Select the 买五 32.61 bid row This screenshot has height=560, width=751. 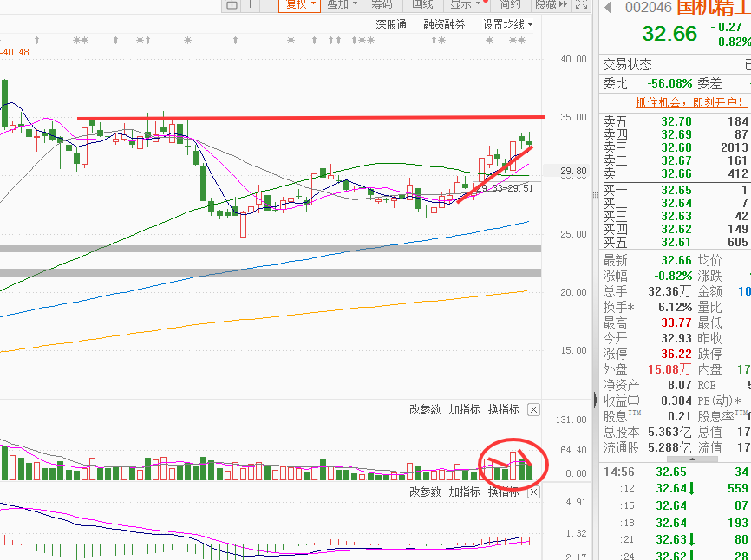(x=676, y=242)
